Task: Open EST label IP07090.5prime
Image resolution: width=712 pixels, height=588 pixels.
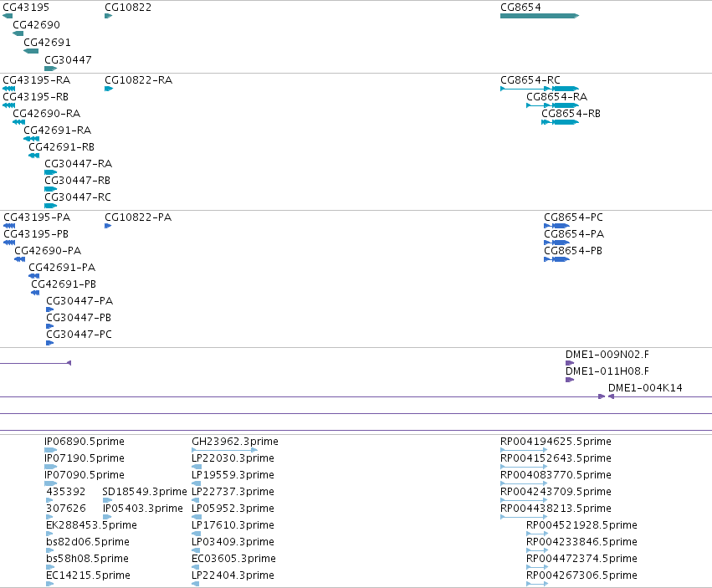Action: [85, 475]
